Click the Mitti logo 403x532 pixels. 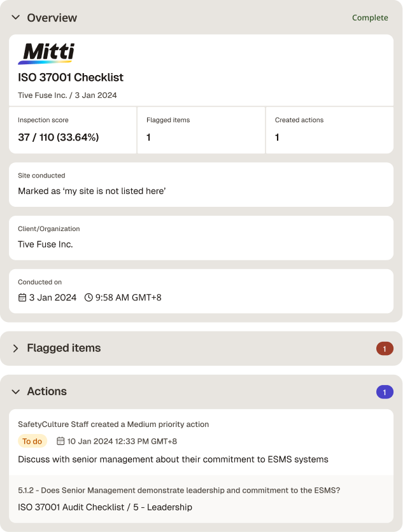pos(46,53)
